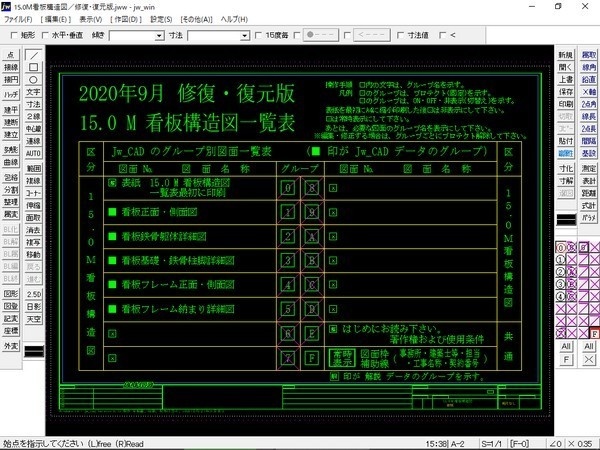
Task: Click the 新規 new file button
Action: pyautogui.click(x=566, y=55)
